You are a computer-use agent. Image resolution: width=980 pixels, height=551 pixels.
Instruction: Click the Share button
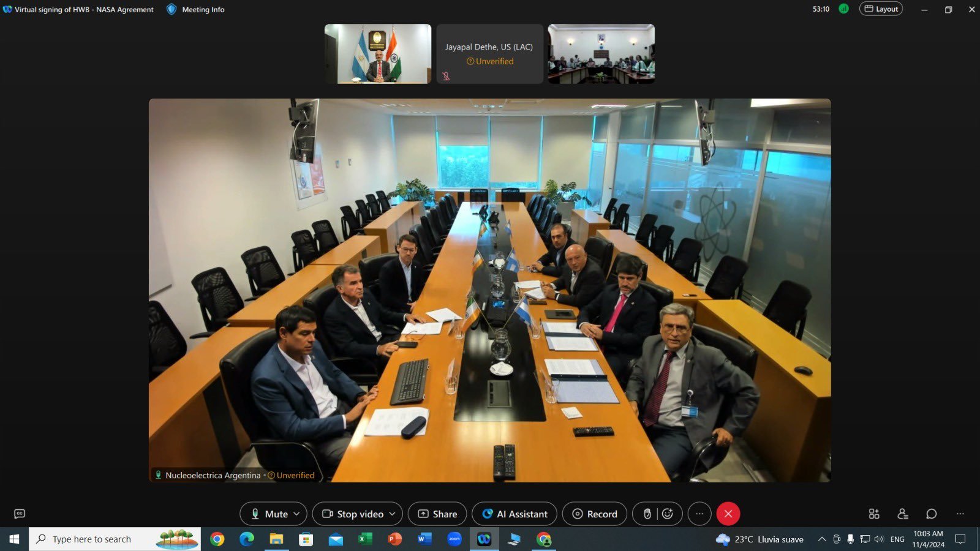[437, 514]
